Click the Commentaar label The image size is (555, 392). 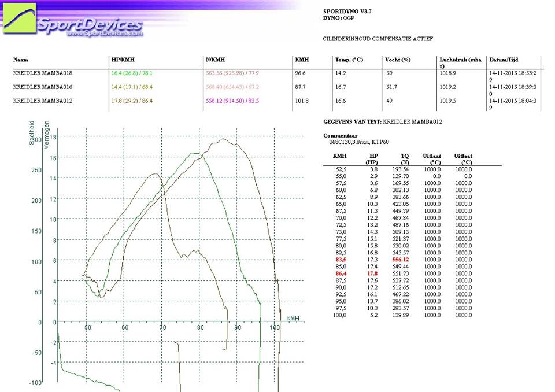[340, 135]
